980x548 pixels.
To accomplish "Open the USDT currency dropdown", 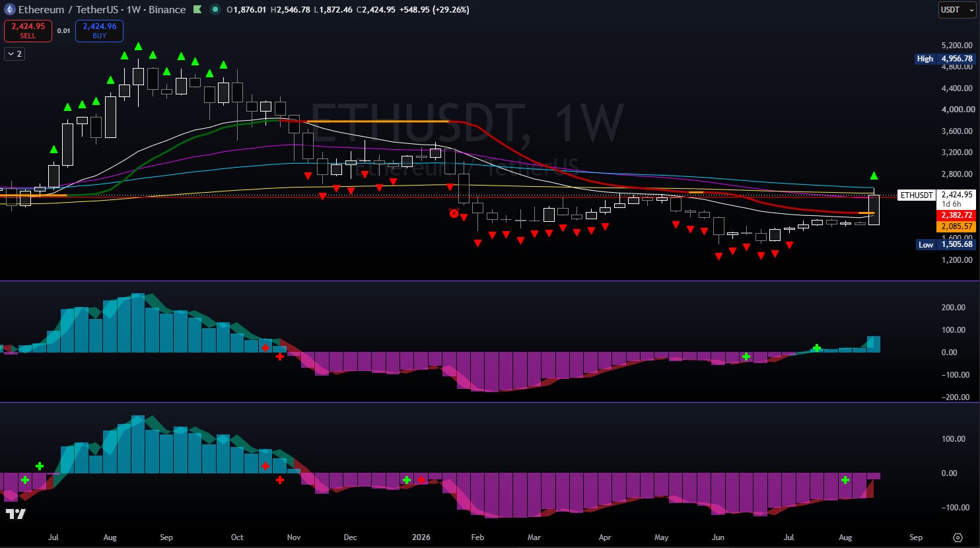I will [x=957, y=10].
